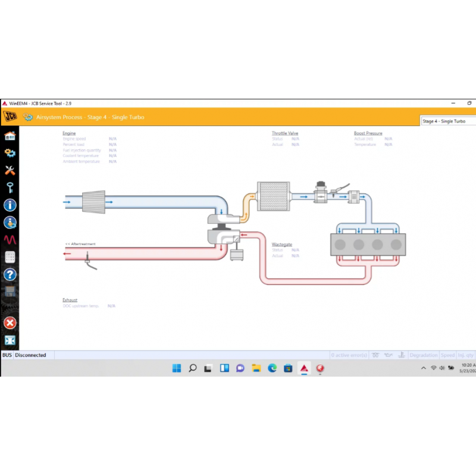
Task: Open the Configuration settings gear icon
Action: (10, 153)
